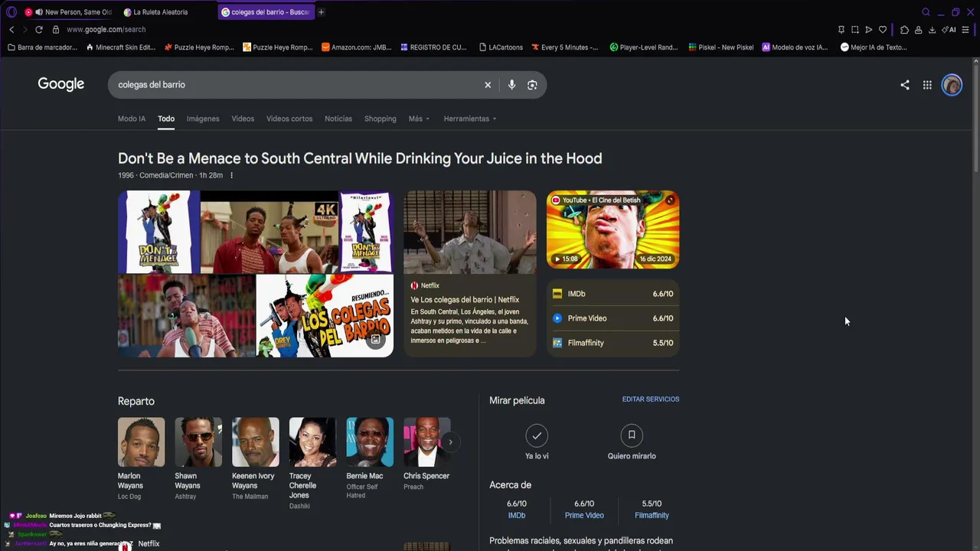The width and height of the screenshot is (980, 551).
Task: View site security lock information
Action: click(x=56, y=30)
